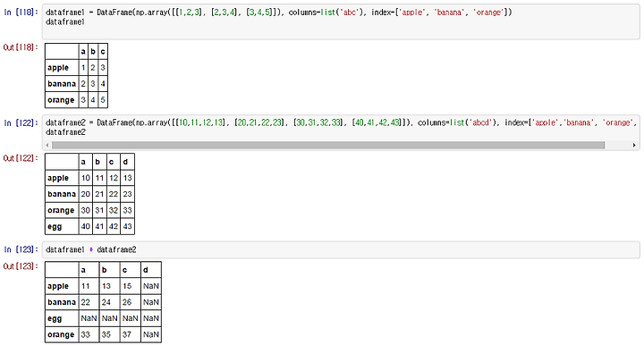Focus the In [123] dataframe1 + dataframe2 cell
This screenshot has height=345, width=644.
tap(341, 250)
